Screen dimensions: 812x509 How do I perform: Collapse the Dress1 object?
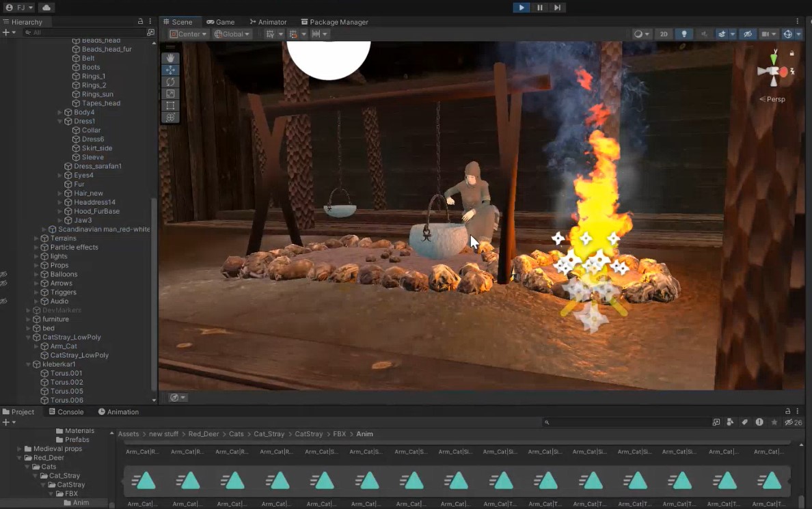click(x=60, y=122)
